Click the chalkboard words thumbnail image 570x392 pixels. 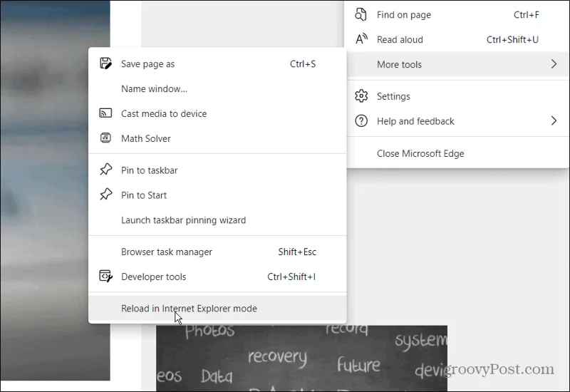point(301,359)
